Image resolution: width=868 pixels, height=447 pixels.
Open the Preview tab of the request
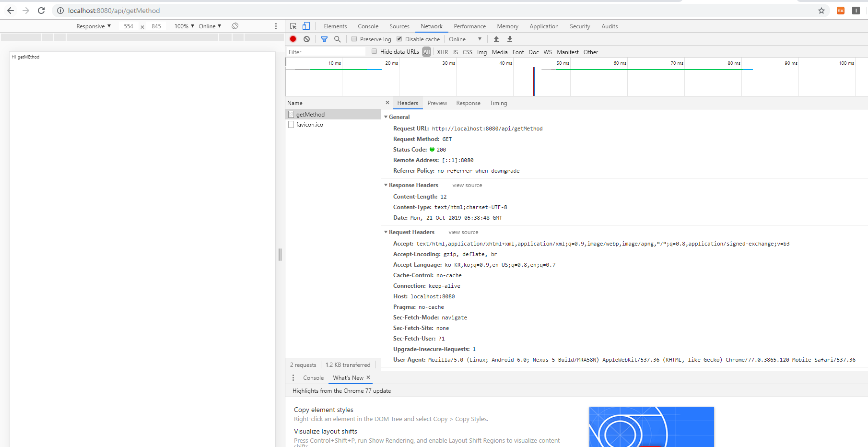tap(437, 103)
